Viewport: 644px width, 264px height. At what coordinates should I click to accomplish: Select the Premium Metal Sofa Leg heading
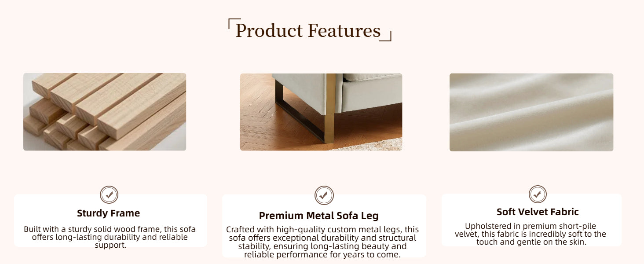(x=318, y=216)
